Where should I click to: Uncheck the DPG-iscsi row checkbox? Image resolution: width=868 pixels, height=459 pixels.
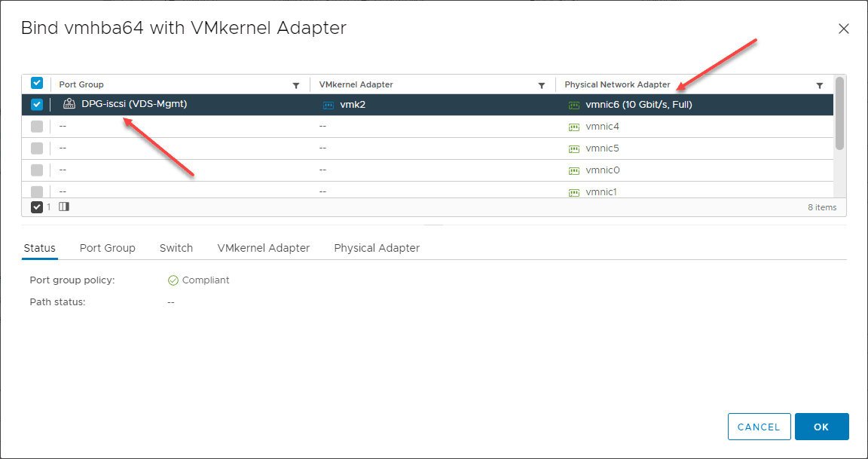pyautogui.click(x=37, y=105)
